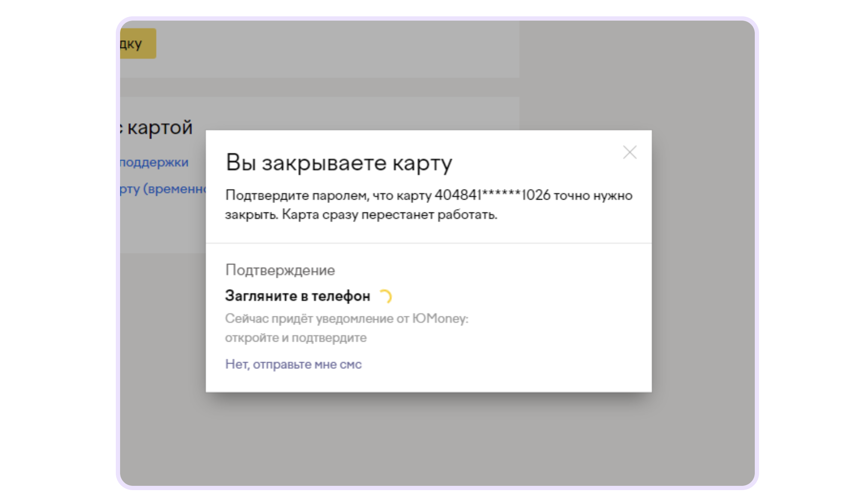Viewport: 868px width, 503px height.
Task: Click the yellow button ending in 'дку'
Action: tap(138, 43)
